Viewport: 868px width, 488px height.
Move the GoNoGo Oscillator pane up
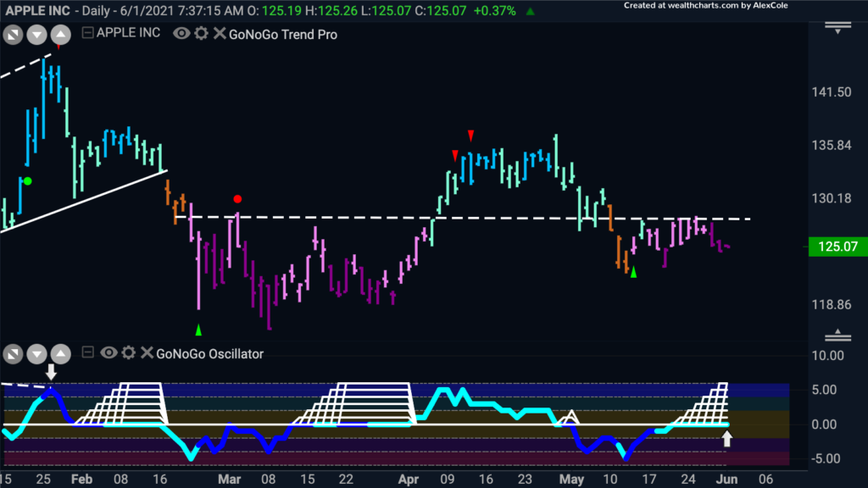(x=61, y=354)
